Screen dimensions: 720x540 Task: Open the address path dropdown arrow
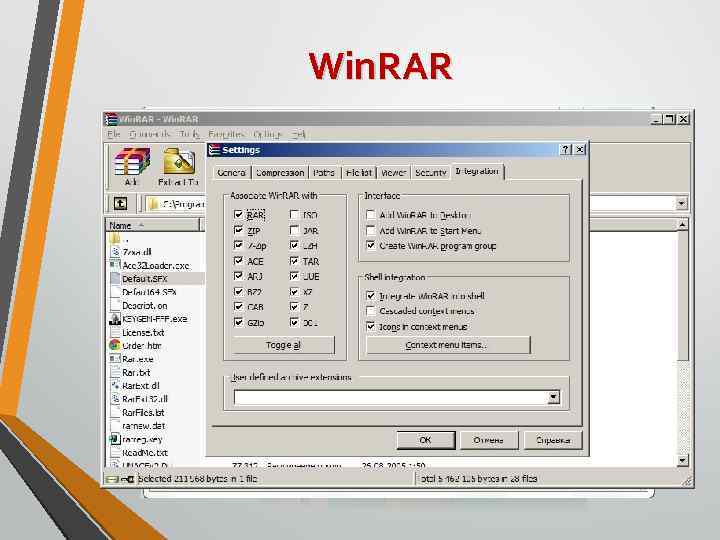681,203
